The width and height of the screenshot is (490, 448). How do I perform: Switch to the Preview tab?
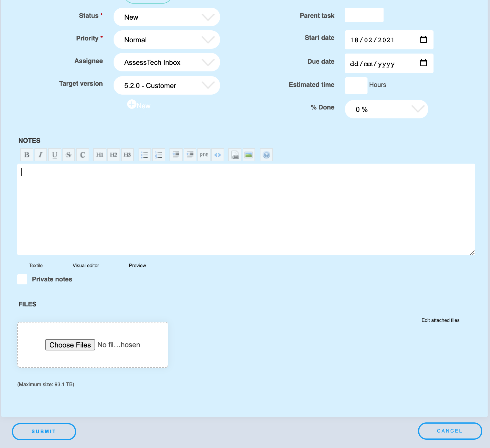tap(137, 265)
